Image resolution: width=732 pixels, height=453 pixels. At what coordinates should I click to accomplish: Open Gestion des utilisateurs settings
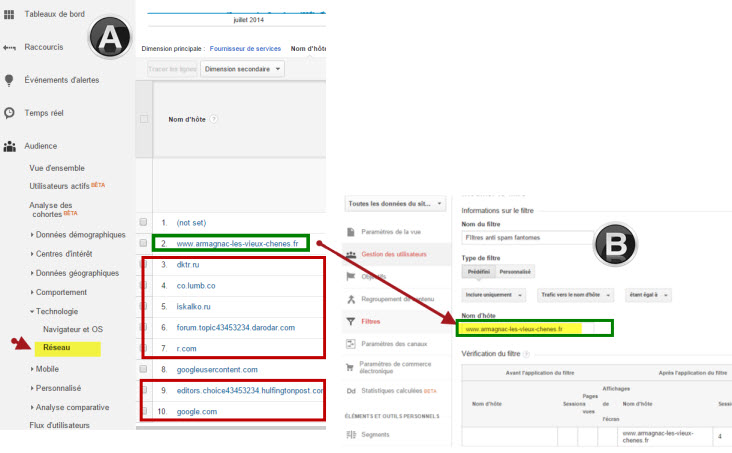click(x=394, y=255)
